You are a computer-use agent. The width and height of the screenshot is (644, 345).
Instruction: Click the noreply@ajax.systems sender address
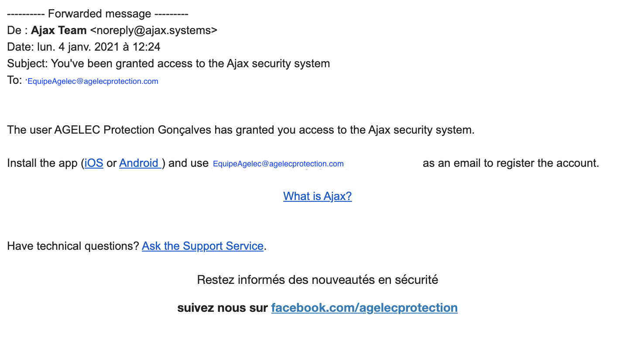click(154, 31)
